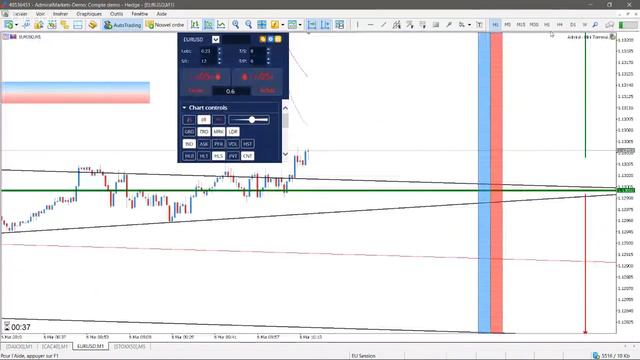The image size is (640, 360).
Task: Toggle the AutoTrading button
Action: point(122,25)
